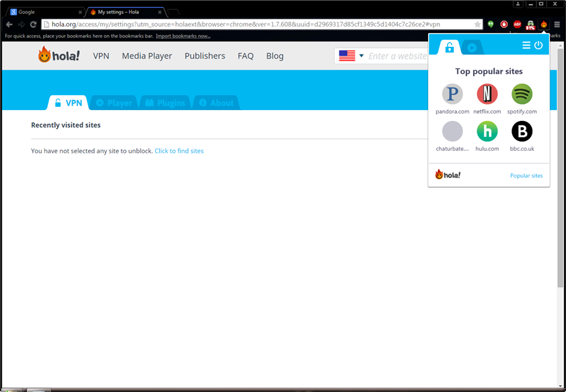Open the Hola extension icon in toolbar
The width and height of the screenshot is (566, 392).
coord(544,24)
